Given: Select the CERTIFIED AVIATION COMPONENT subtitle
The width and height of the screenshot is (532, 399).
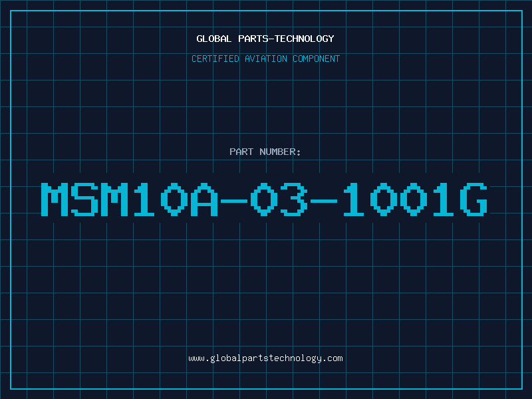Looking at the screenshot, I should (265, 59).
